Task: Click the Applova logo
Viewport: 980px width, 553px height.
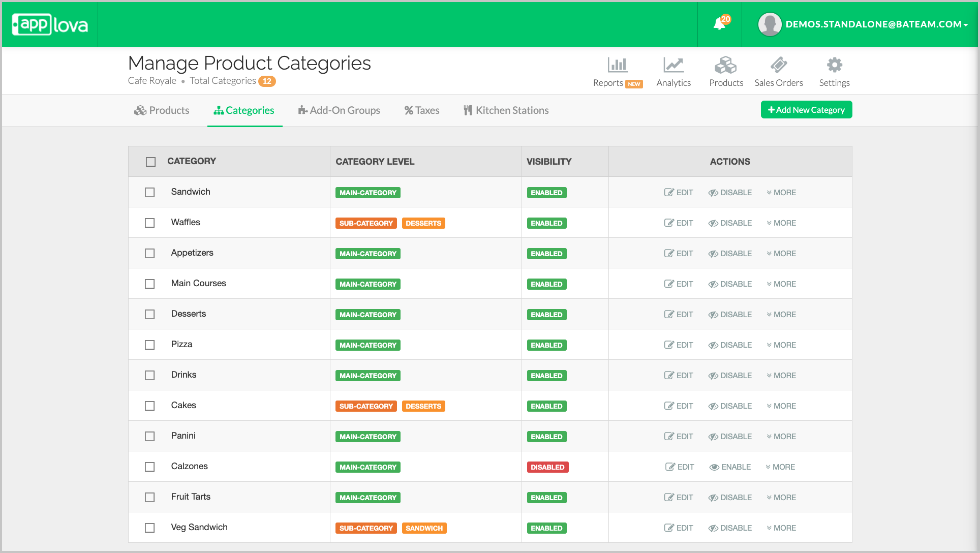Action: point(50,24)
